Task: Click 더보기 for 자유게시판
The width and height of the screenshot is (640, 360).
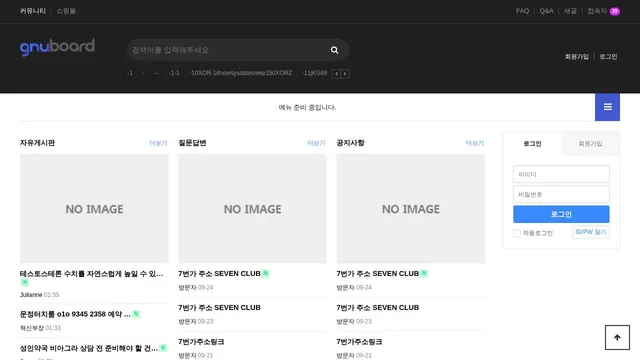Action: (158, 143)
